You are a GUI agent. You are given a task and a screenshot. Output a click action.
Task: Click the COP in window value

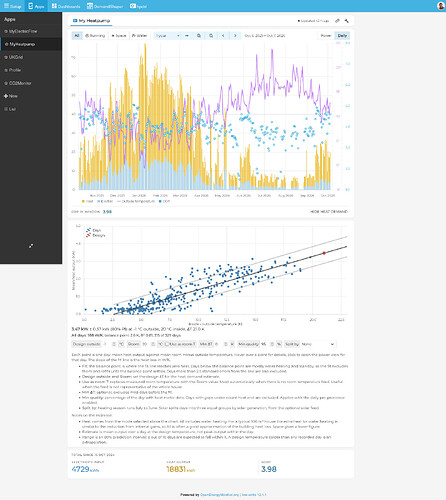coord(107,212)
